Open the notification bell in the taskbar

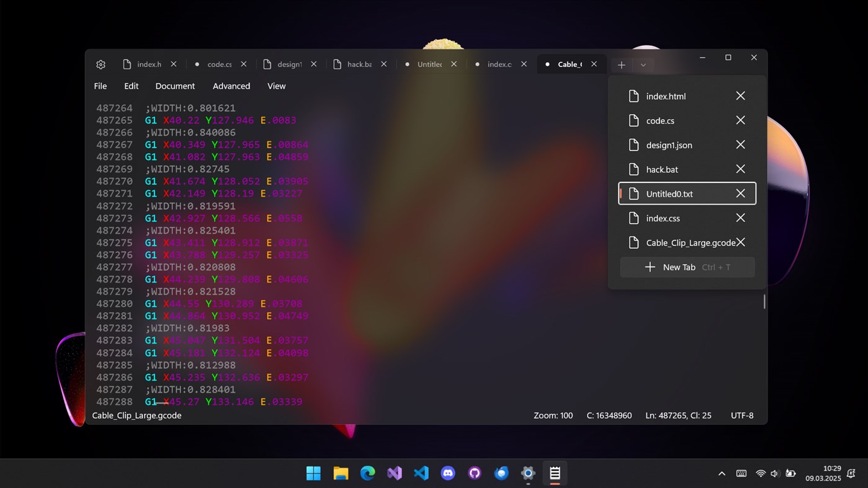coord(851,474)
